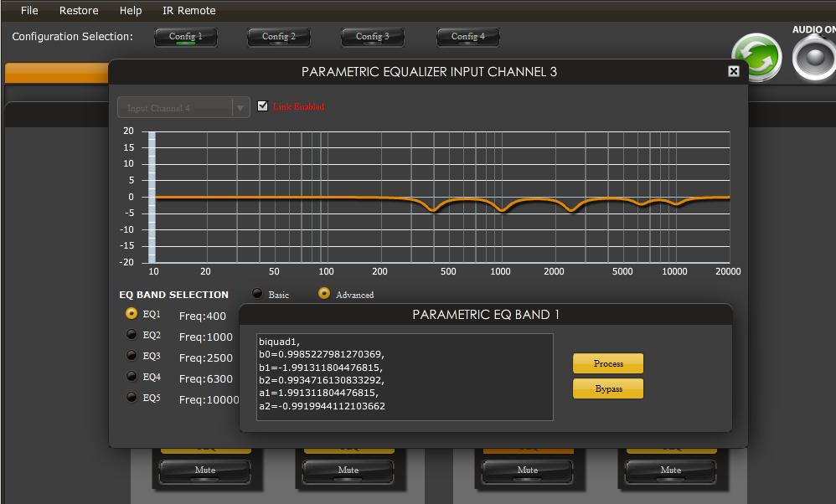
Task: Click the rightmost Mute button
Action: (670, 471)
